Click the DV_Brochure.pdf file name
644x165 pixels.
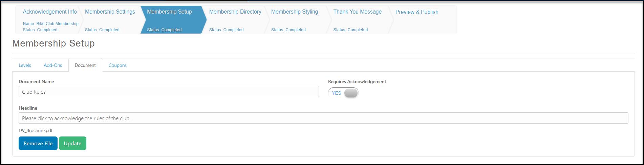[x=36, y=130]
